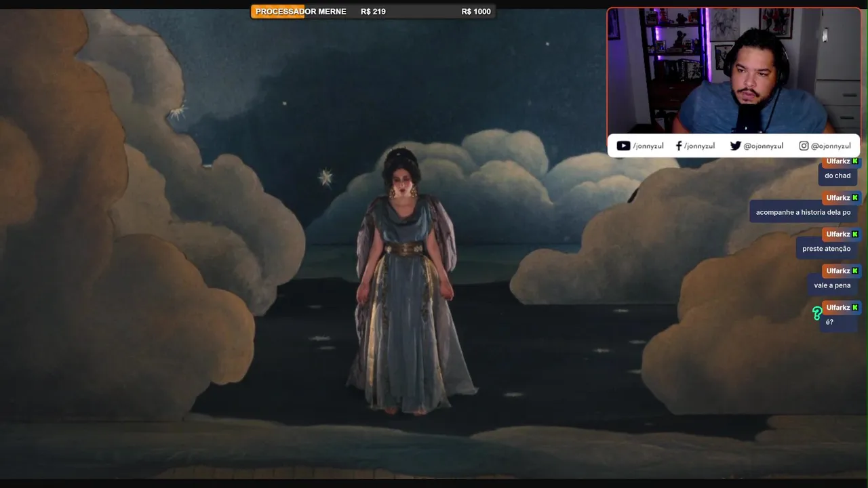
Task: Click the Kick badge above 'do chad'
Action: 855,161
